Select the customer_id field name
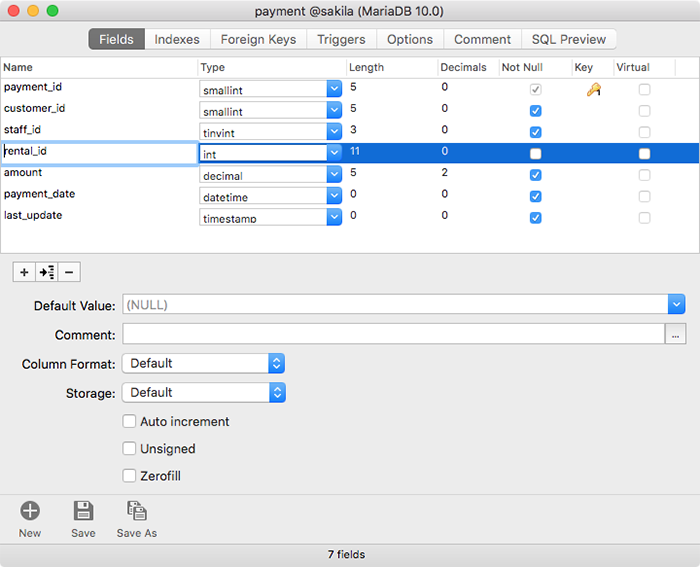The height and width of the screenshot is (567, 700). coord(34,108)
